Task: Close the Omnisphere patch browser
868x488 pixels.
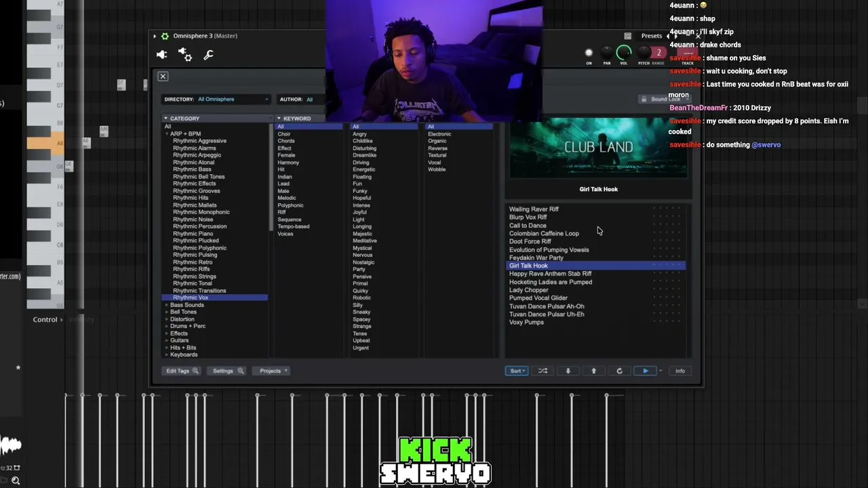Action: (x=163, y=77)
